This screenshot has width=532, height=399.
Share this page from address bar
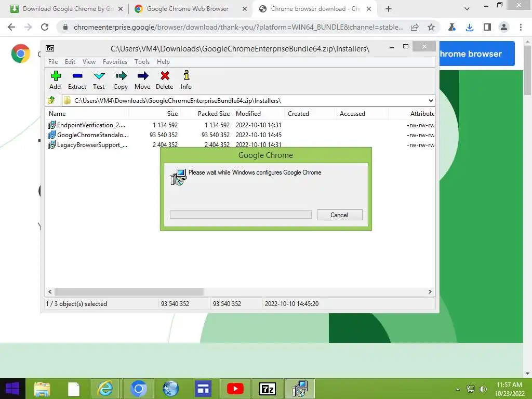pos(415,27)
